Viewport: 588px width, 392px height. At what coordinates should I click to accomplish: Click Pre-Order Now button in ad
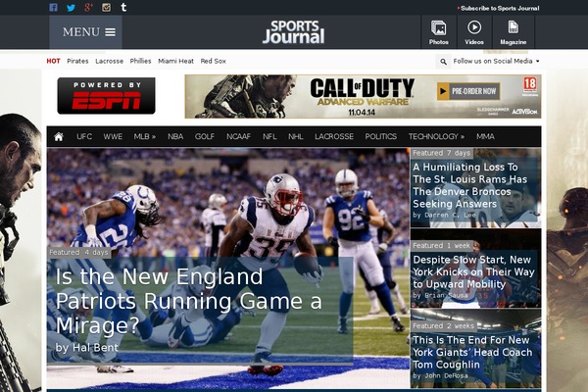click(x=468, y=91)
